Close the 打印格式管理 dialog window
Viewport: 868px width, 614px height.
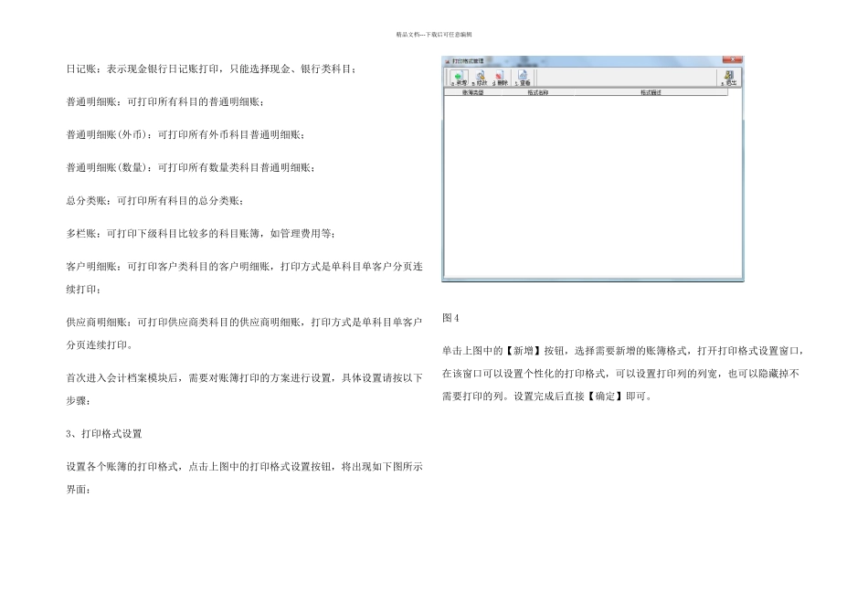tap(732, 59)
